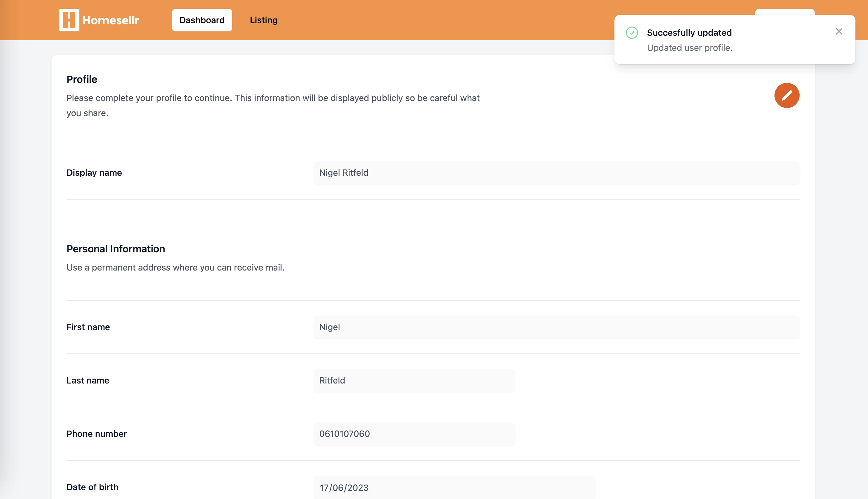Switch to the Listing tab
The height and width of the screenshot is (499, 868).
263,20
